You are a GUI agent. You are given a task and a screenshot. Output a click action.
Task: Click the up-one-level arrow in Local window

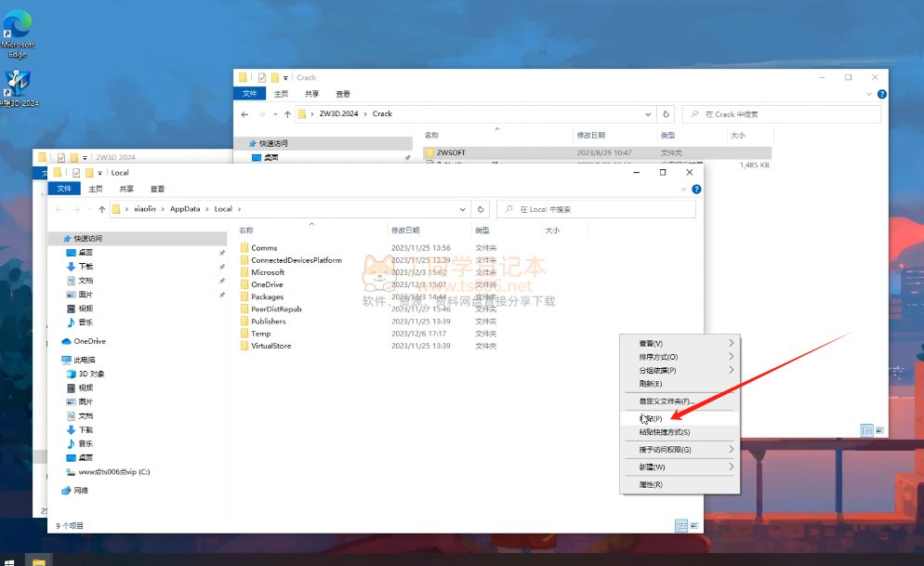[x=101, y=209]
